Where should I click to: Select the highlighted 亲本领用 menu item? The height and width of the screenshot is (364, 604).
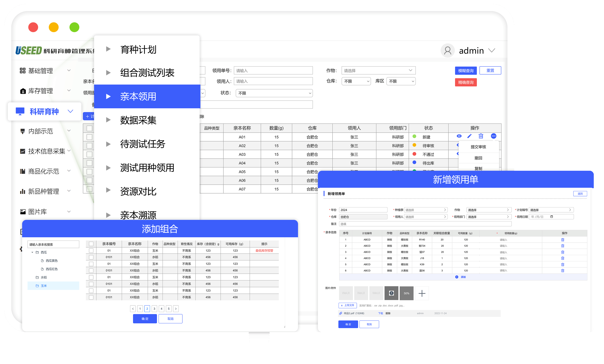coord(147,96)
